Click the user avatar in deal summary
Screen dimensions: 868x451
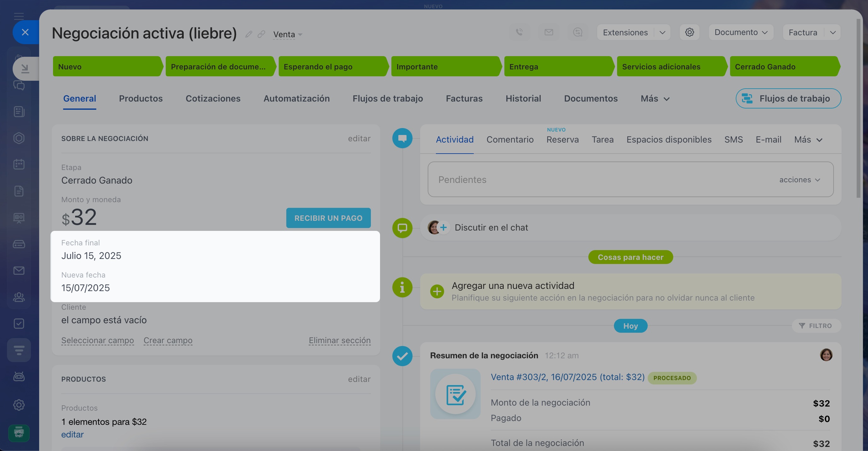coord(826,355)
